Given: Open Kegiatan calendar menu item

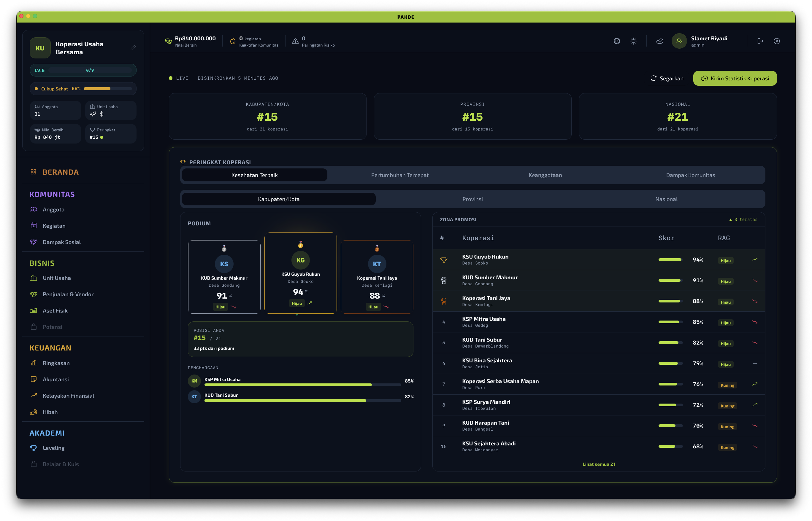Looking at the screenshot, I should click(83, 226).
